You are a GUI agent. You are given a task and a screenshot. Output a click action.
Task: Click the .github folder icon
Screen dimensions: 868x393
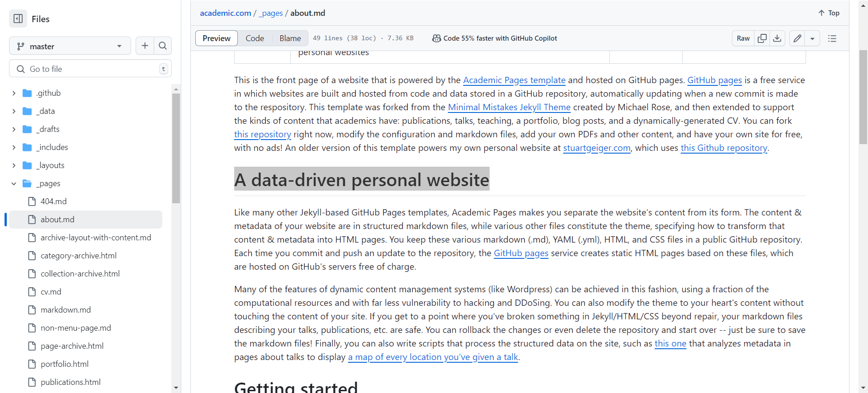(27, 93)
